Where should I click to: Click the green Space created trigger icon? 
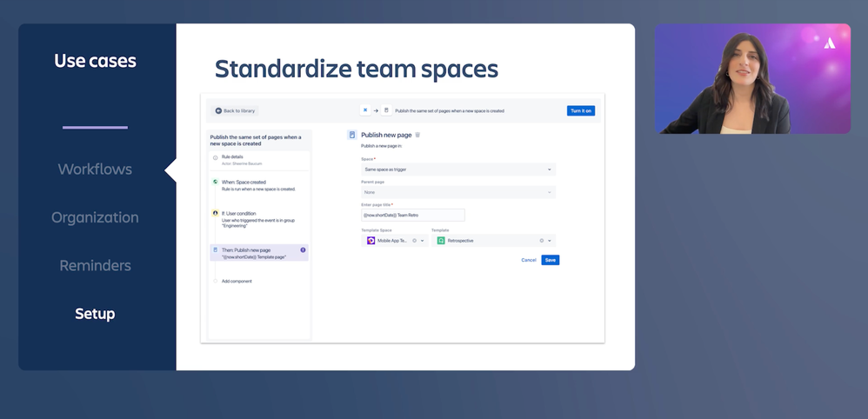pos(216,182)
